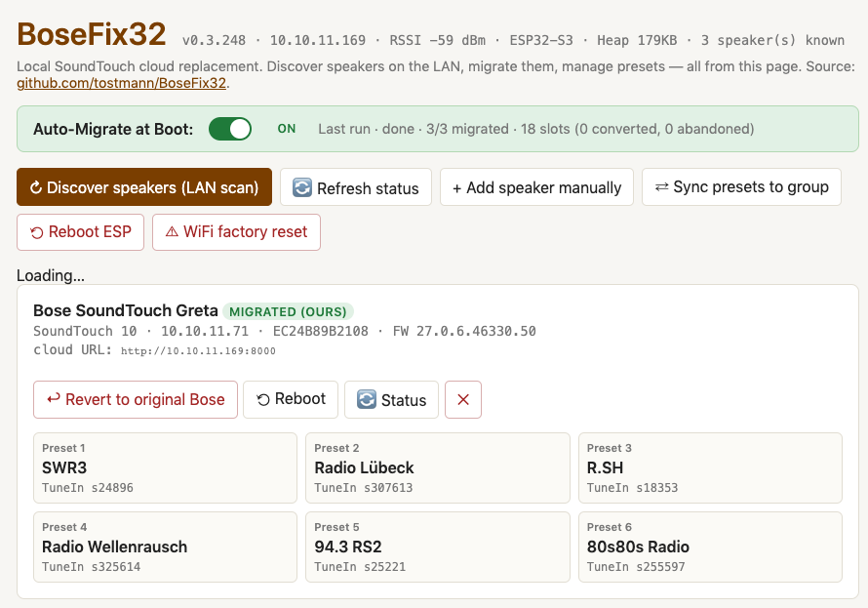Click the cloud URL http://10.10.11.169:8000 text
868x608 pixels.
click(198, 351)
